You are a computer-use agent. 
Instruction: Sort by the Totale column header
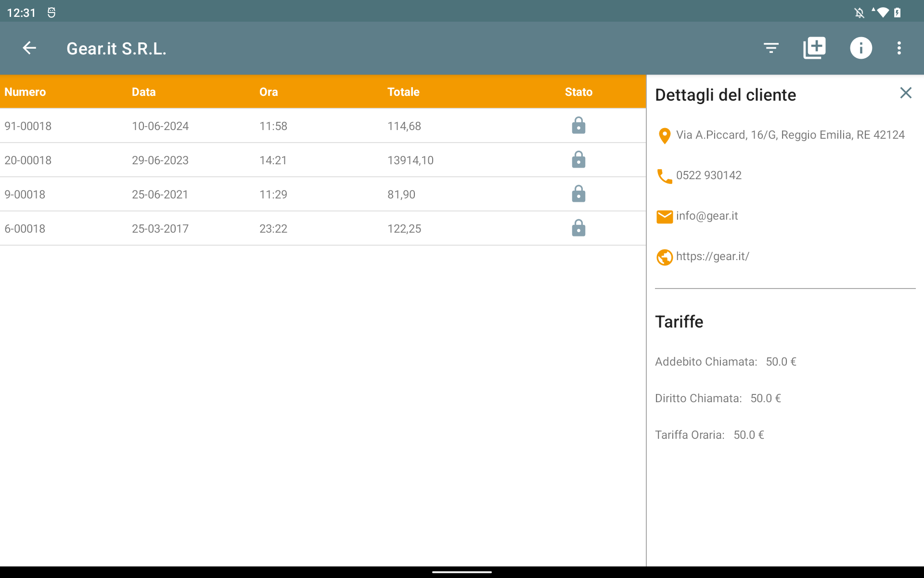pyautogui.click(x=403, y=92)
